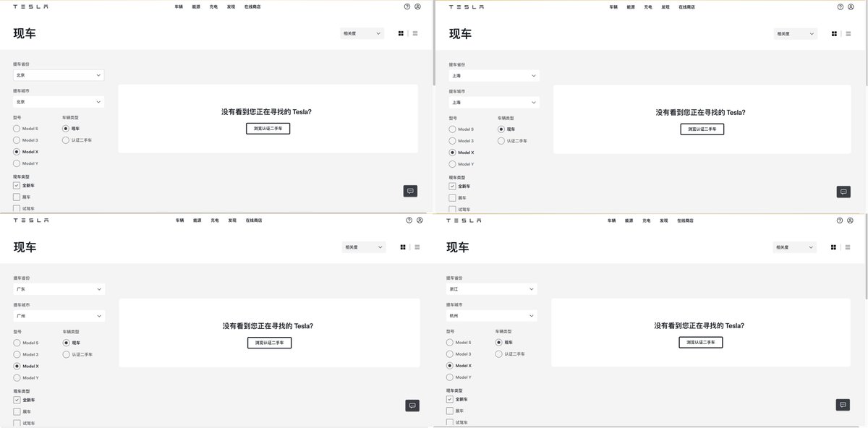Viewport: 868px width, 428px height.
Task: Uncheck 全新车 in the Shanghai window
Action: pos(453,186)
